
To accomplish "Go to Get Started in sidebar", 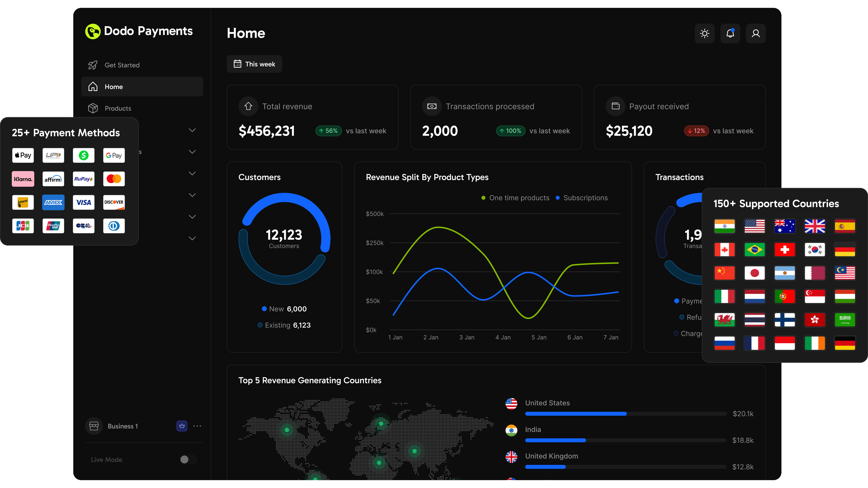I will point(122,65).
